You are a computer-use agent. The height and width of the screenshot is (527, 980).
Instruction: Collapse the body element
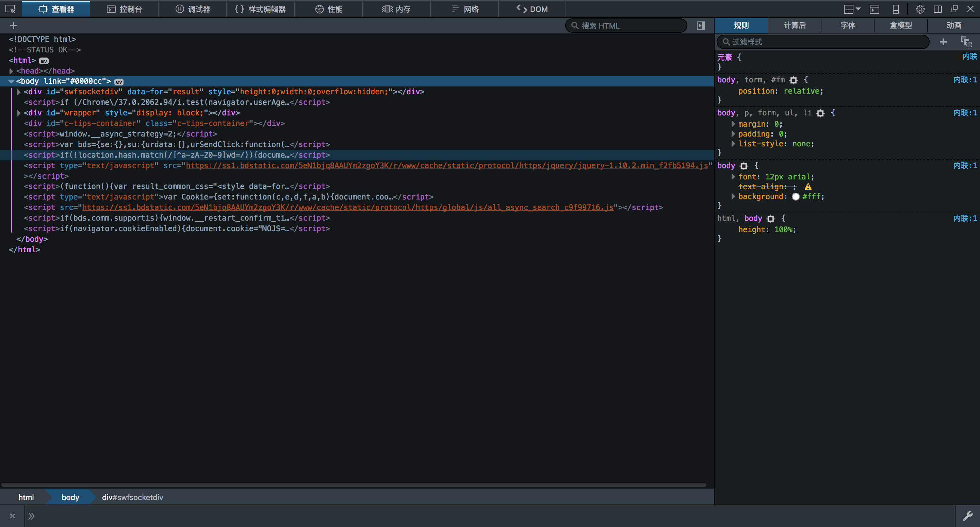click(11, 81)
